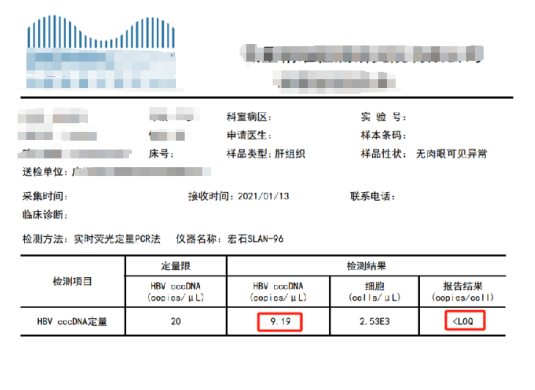Click the result value 9.19
Screen dimensions: 535x390
click(280, 321)
